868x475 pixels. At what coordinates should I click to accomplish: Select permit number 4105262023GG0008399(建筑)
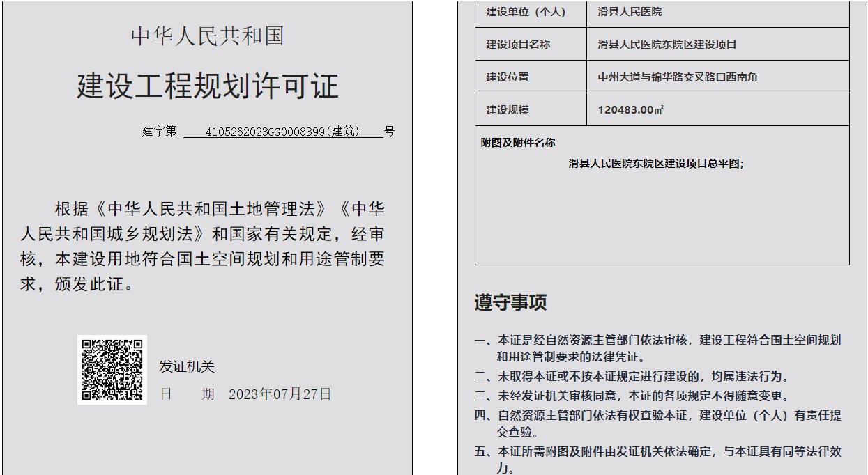coord(283,131)
